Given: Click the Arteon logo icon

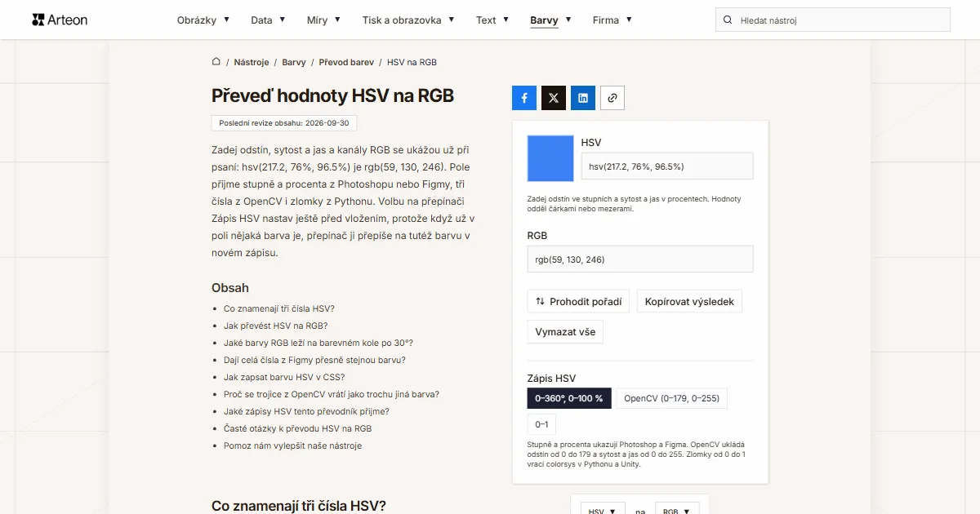Looking at the screenshot, I should (x=38, y=20).
